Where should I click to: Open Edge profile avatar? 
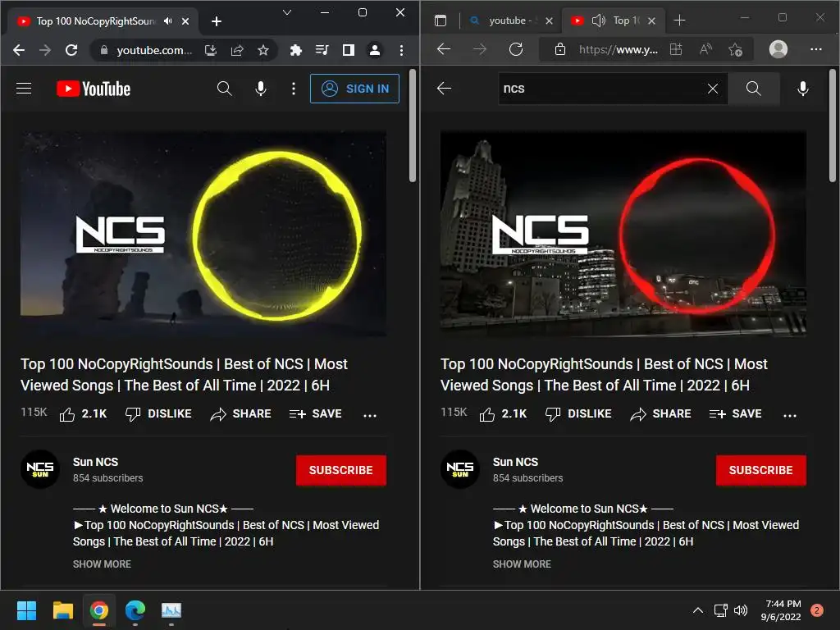(778, 49)
